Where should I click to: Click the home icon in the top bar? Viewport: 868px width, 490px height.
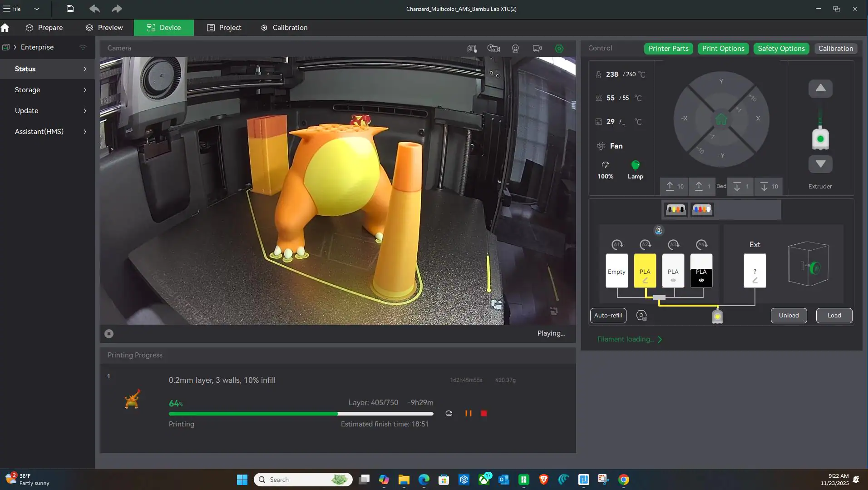(x=5, y=28)
